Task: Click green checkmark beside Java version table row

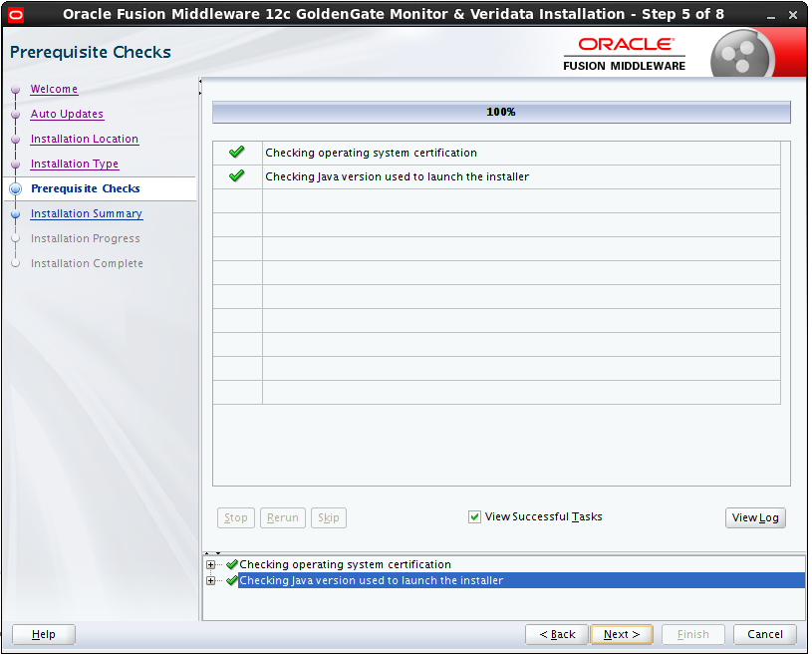Action: 237,176
